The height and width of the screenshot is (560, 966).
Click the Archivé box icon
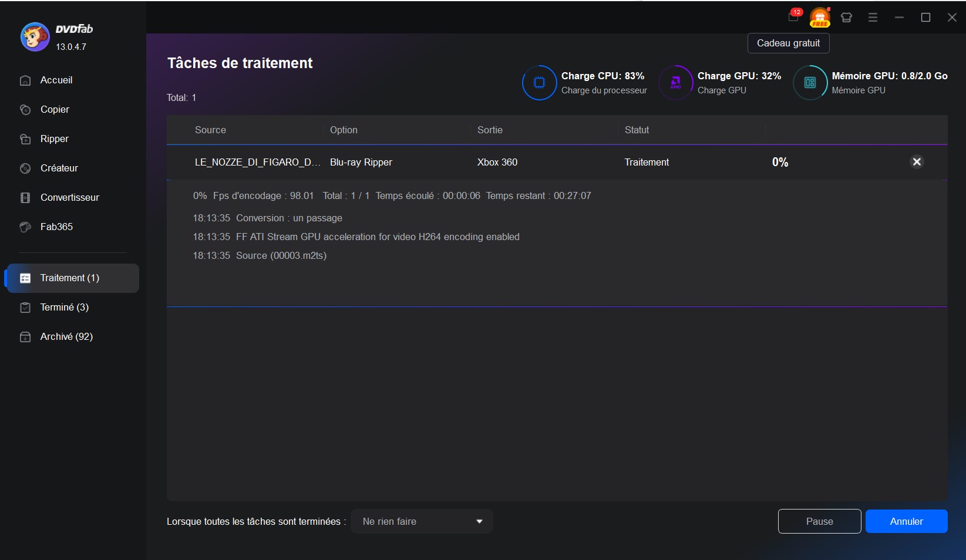25,337
